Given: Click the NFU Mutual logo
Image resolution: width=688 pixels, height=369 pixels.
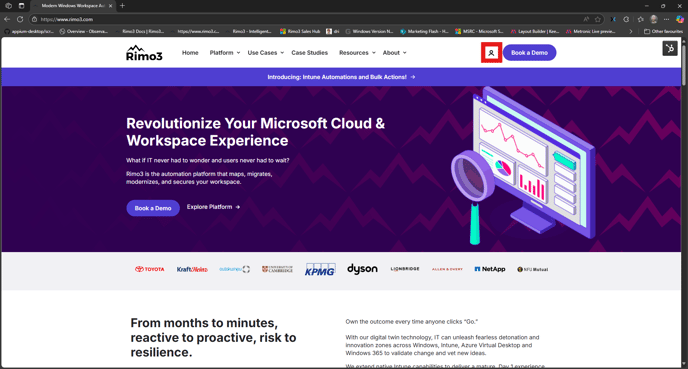Looking at the screenshot, I should tap(532, 269).
